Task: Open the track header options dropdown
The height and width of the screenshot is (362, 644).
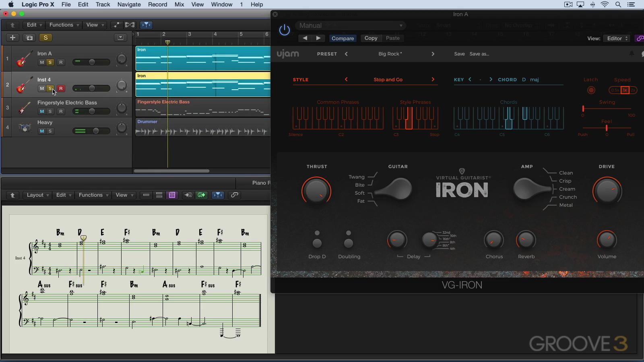Action: 120,37
